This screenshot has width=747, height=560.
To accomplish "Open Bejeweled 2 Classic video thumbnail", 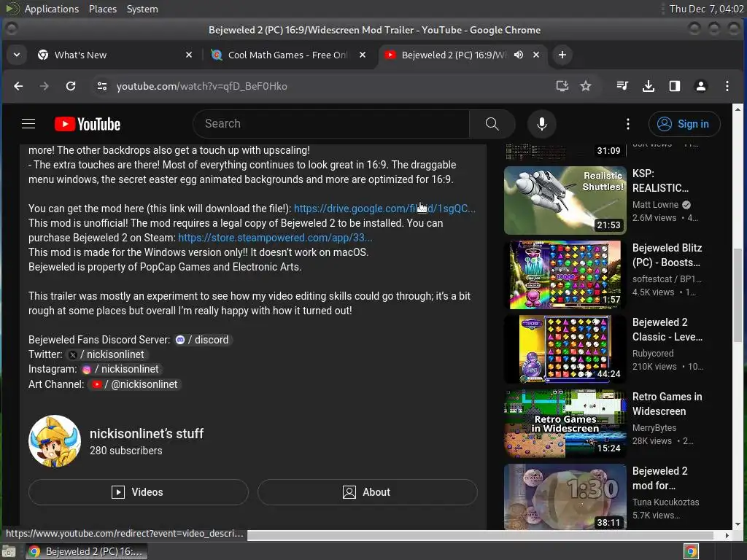I will [x=565, y=349].
